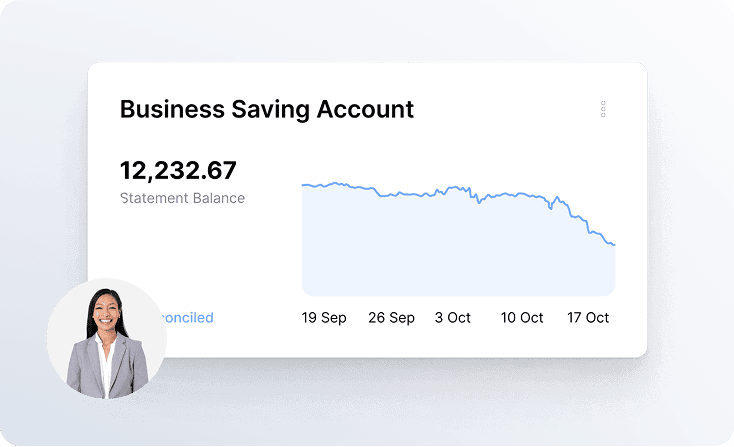This screenshot has height=447, width=734.
Task: Open the three-dot options menu
Action: click(603, 109)
